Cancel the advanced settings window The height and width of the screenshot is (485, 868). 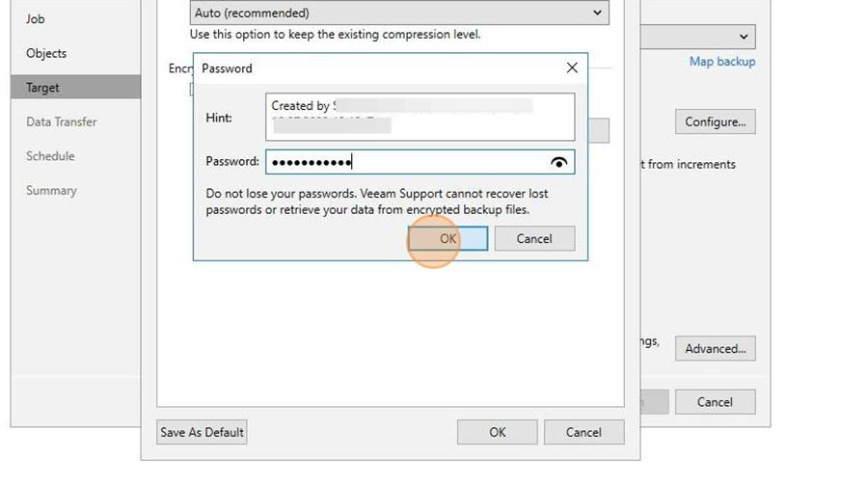pyautogui.click(x=584, y=432)
